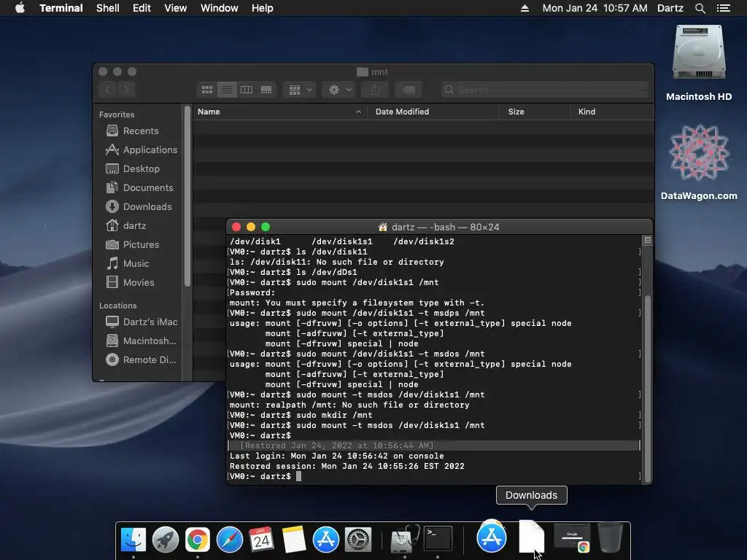Click the mnt folder icon in Finder title
747x560 pixels.
click(x=363, y=72)
